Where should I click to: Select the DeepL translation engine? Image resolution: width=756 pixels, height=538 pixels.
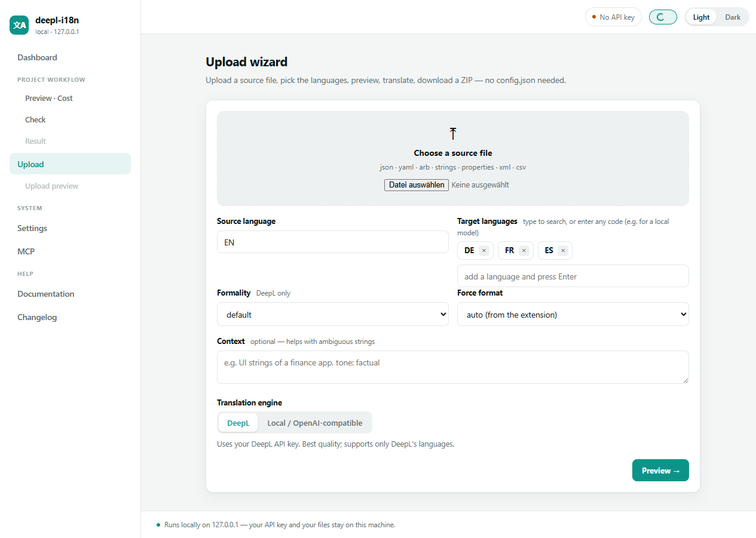(238, 423)
